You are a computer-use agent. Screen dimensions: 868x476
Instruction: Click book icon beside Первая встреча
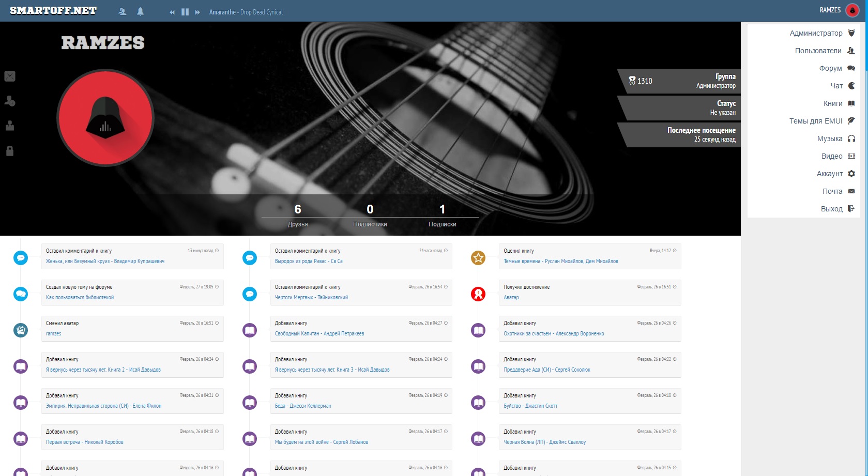21,438
